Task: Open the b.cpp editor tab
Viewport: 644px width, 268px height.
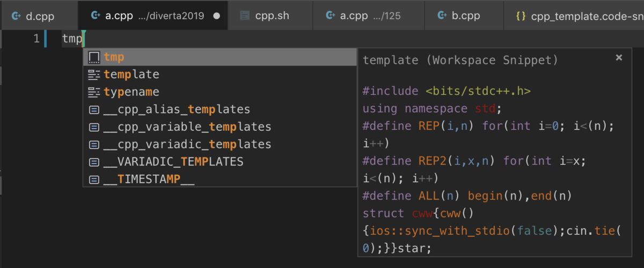Action: coord(465,16)
